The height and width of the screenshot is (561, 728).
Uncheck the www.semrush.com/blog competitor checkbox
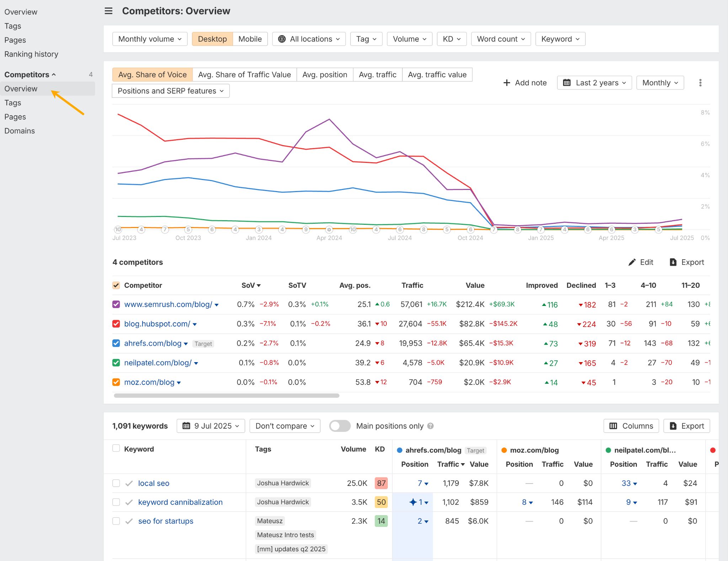click(116, 304)
